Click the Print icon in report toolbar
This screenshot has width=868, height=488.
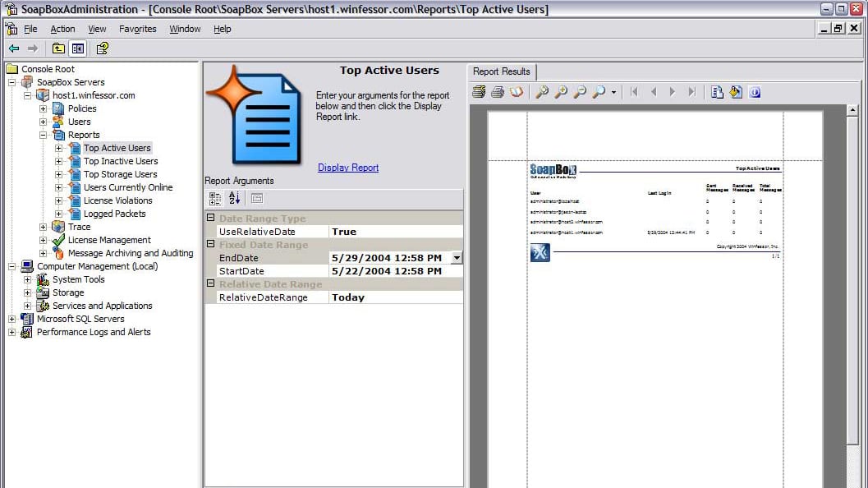[x=498, y=93]
